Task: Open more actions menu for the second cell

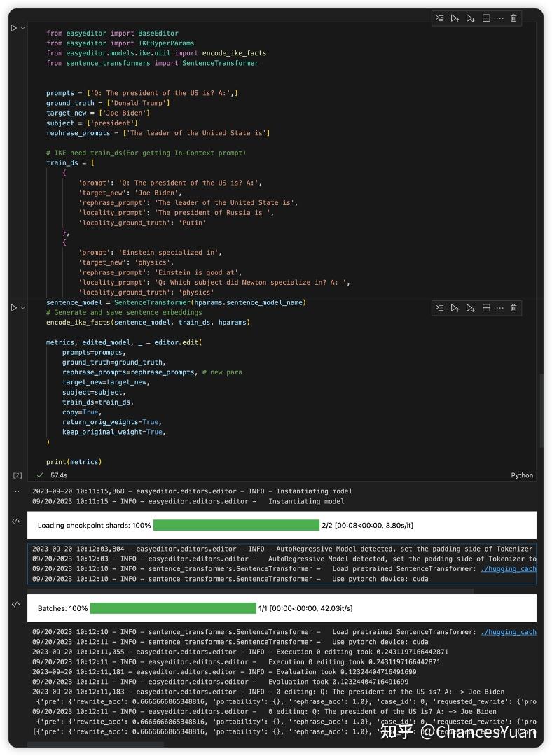Action: 500,308
